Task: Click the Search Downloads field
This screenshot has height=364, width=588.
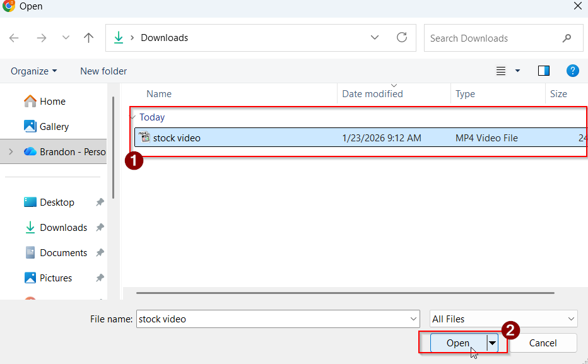Action: [492, 38]
